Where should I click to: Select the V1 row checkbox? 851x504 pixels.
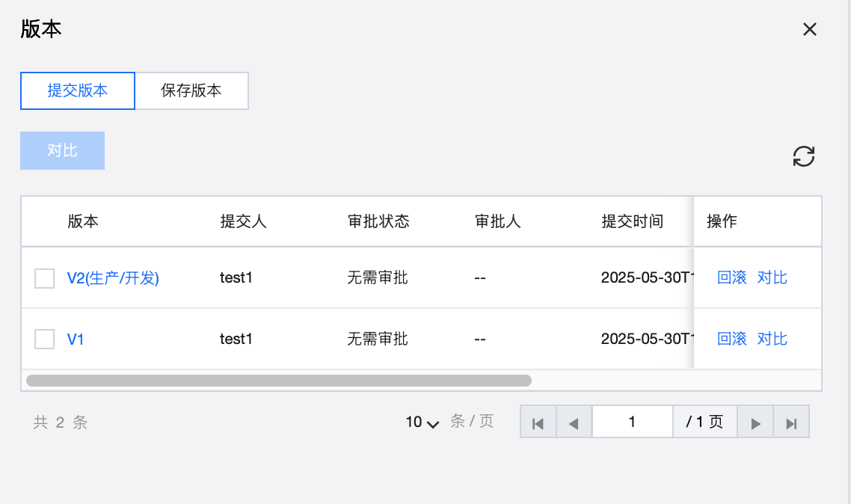[x=45, y=339]
